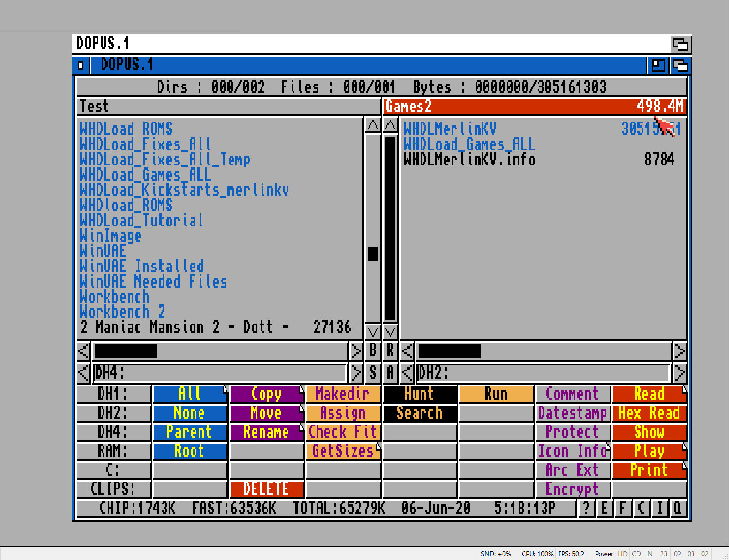
Task: Click left arrow beside DH4: path field
Action: (83, 373)
